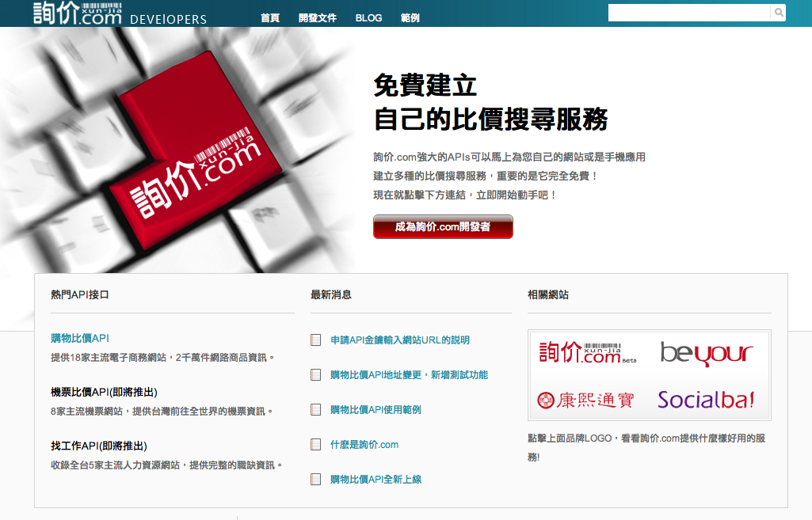Viewport: 812px width, 520px height.
Task: Open 申請API金鑰輸入網站URL的說明 news link
Action: (400, 340)
